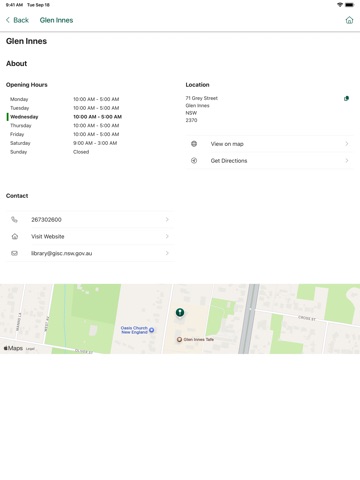Call phone number 267302600
Image resolution: width=360 pixels, height=480 pixels.
90,220
